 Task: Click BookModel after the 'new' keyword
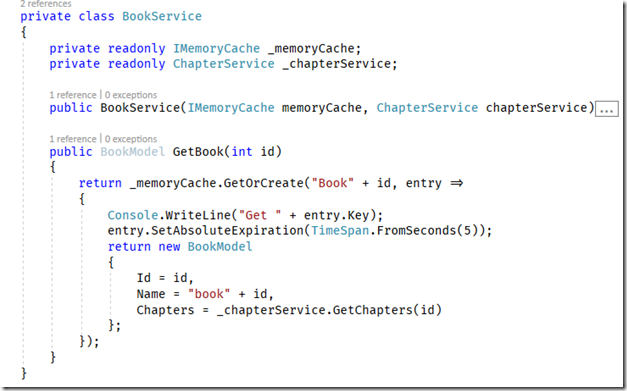tap(220, 247)
